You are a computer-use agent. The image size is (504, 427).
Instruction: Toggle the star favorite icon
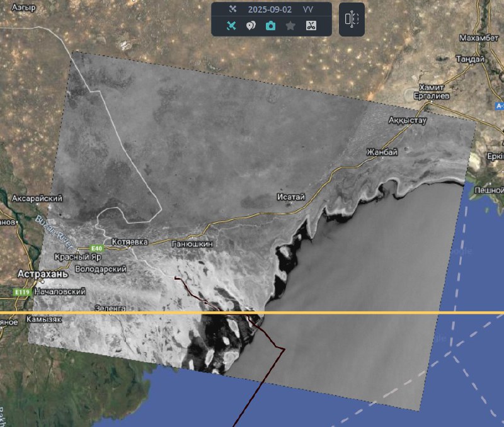[x=290, y=26]
